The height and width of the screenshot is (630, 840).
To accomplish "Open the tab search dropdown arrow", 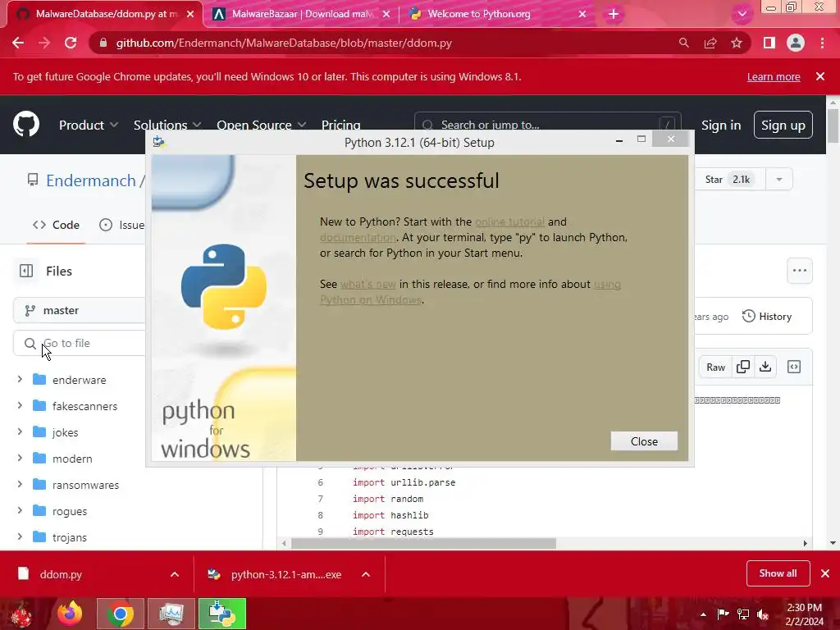I will pyautogui.click(x=742, y=14).
